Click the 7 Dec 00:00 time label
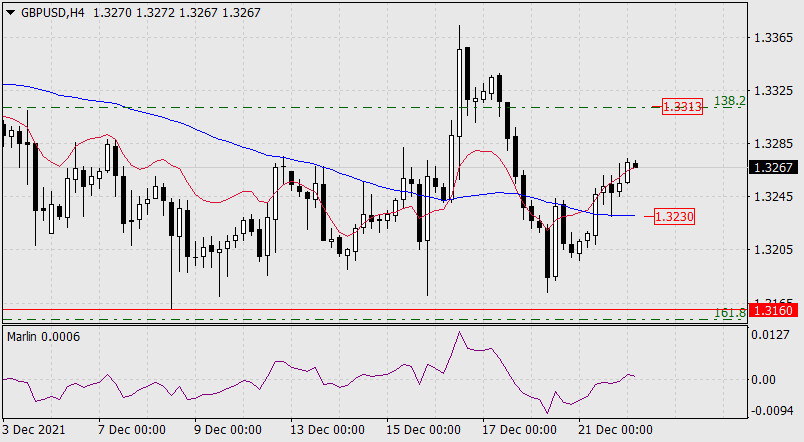The image size is (804, 442). (132, 429)
